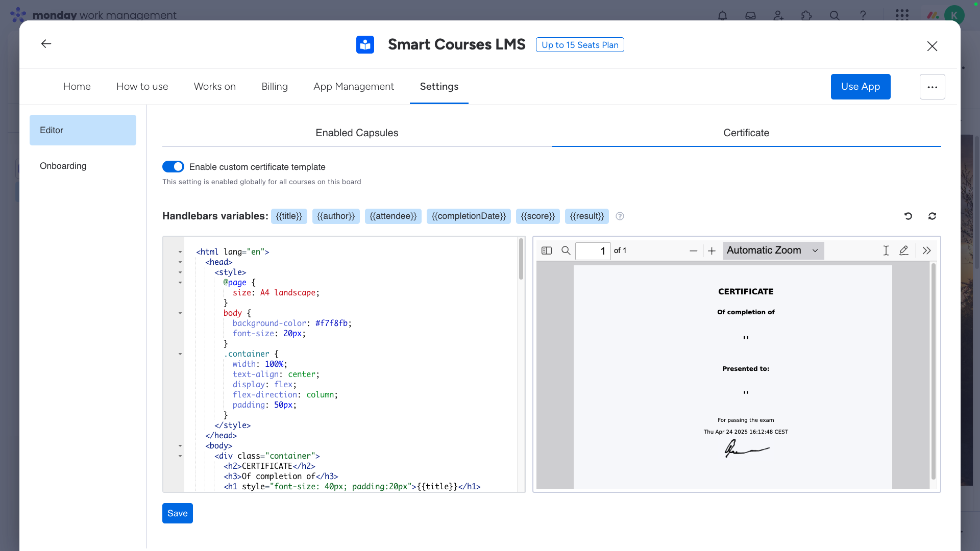The height and width of the screenshot is (551, 980).
Task: Zoom in the PDF preview
Action: tap(712, 251)
